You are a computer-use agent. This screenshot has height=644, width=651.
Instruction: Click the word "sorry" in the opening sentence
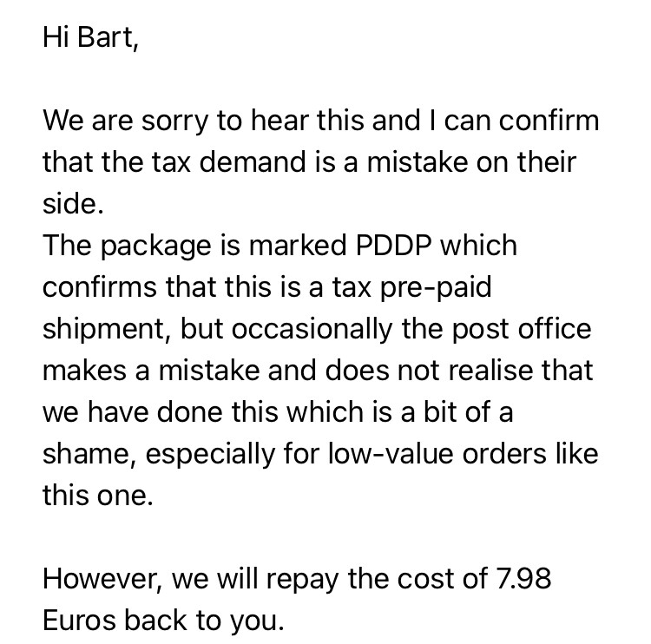174,122
